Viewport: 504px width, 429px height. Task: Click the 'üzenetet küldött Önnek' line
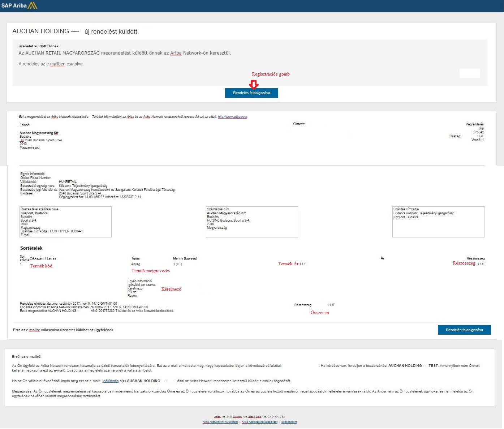point(39,46)
